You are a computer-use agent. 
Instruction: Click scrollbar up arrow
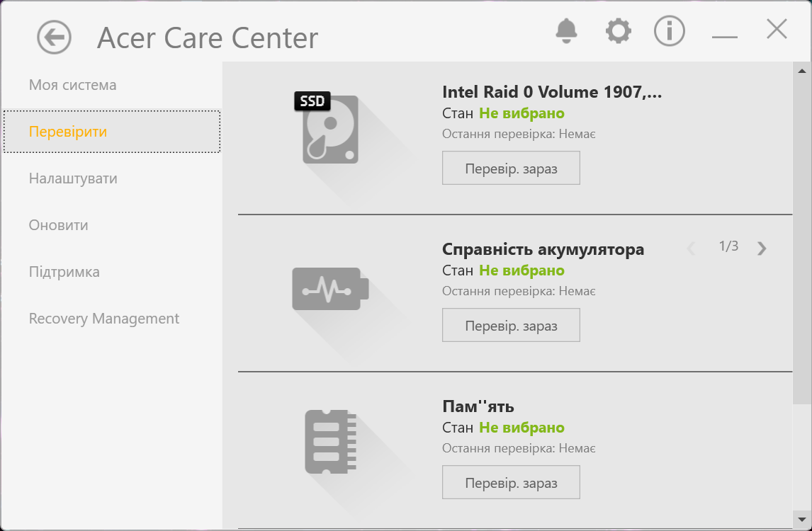(x=802, y=71)
